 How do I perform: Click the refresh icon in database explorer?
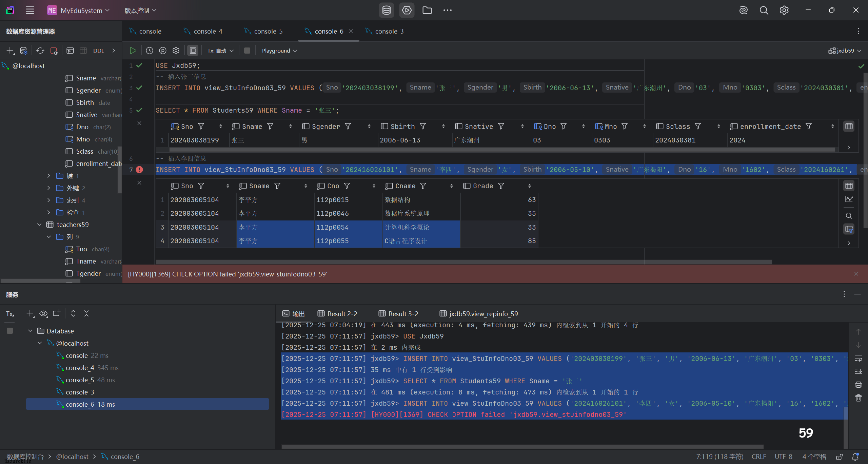coord(40,51)
